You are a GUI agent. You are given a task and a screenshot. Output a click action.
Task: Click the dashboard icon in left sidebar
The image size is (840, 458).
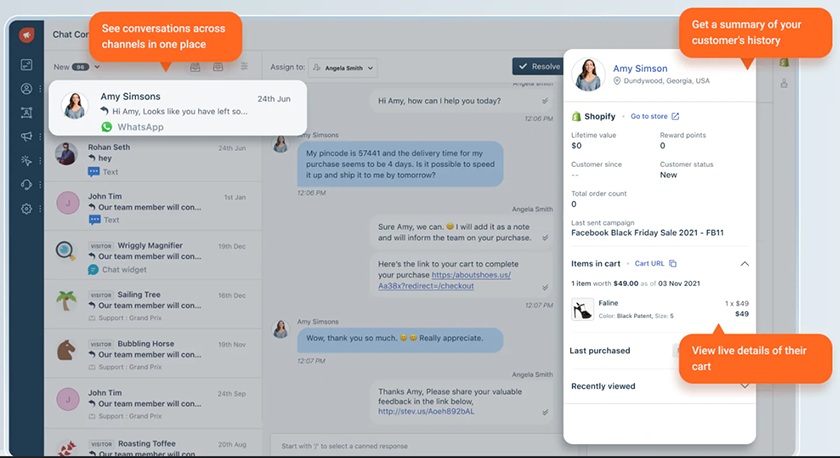pyautogui.click(x=26, y=65)
